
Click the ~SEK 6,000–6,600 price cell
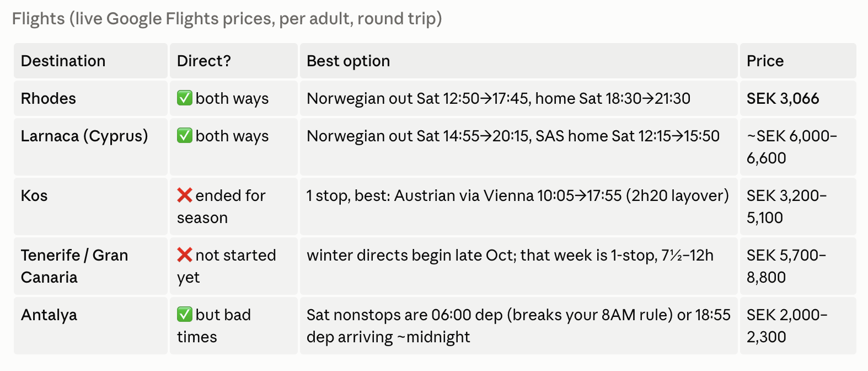coord(798,147)
